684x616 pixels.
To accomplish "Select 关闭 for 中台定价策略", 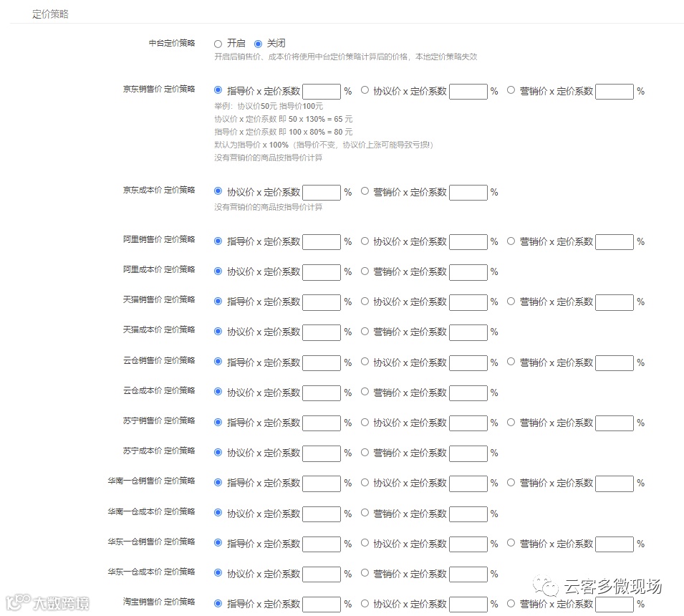I will pos(258,44).
